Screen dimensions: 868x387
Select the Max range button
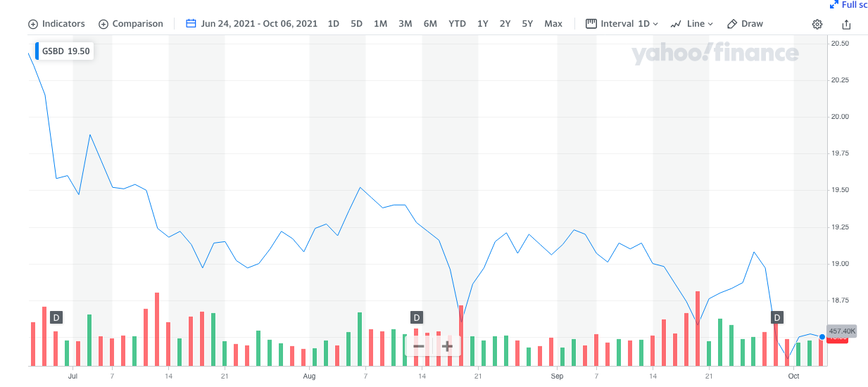coord(553,23)
